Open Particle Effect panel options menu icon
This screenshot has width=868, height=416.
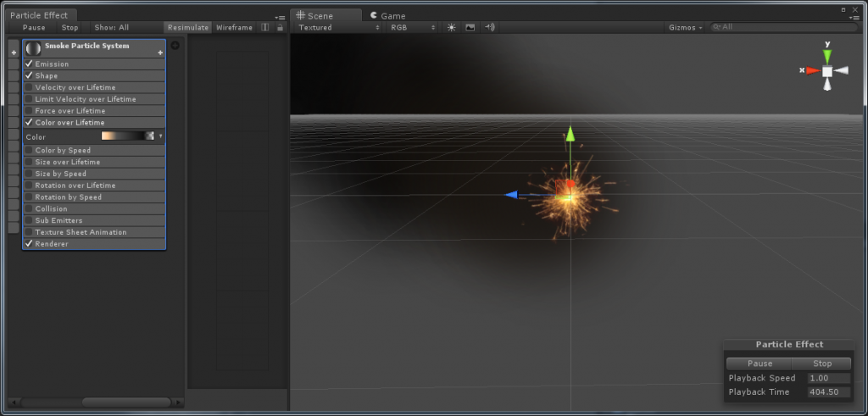(x=280, y=18)
